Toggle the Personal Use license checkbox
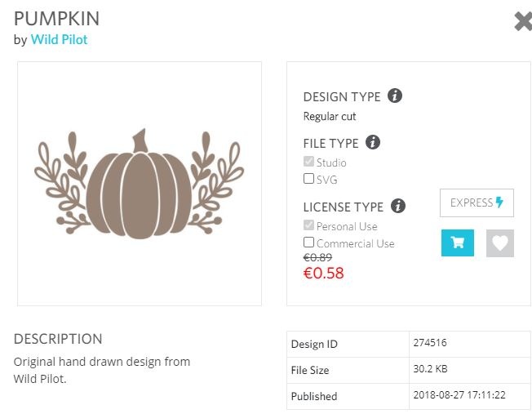Viewport: 532px width, 414px height. click(x=308, y=225)
